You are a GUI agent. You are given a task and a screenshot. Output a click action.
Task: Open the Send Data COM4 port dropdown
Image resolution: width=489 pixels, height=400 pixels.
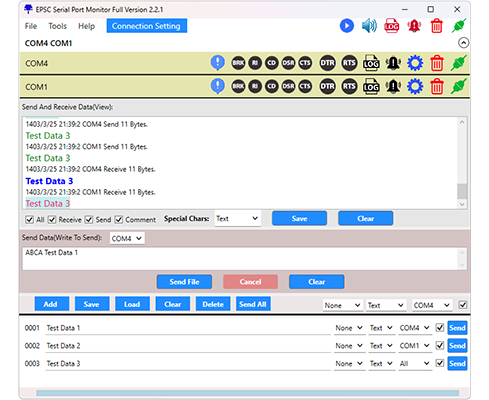127,238
